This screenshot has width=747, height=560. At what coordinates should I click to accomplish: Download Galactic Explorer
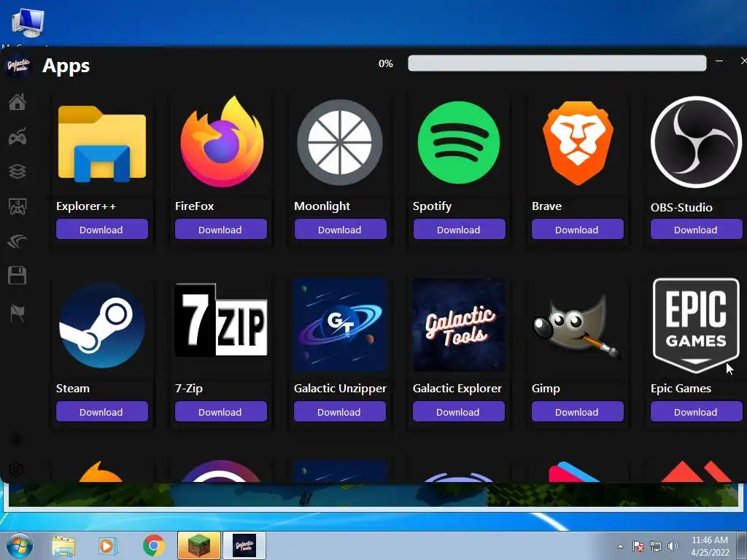coord(458,411)
